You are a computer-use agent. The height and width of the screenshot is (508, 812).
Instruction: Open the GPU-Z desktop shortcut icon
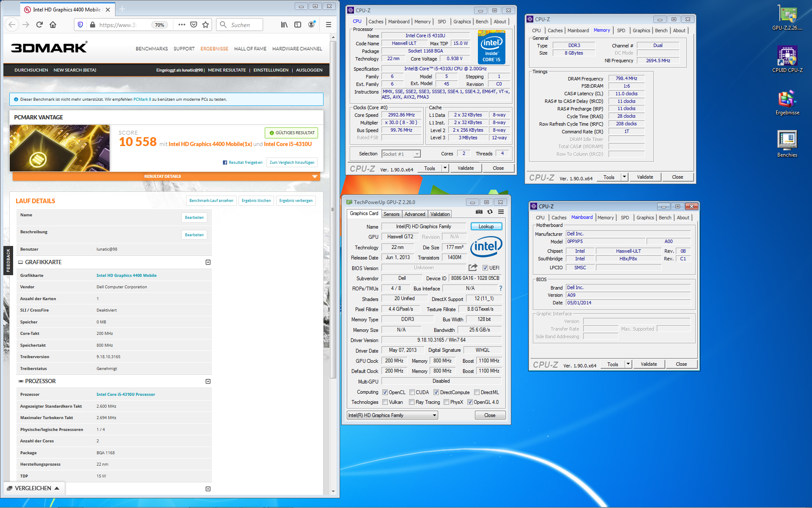tap(787, 17)
